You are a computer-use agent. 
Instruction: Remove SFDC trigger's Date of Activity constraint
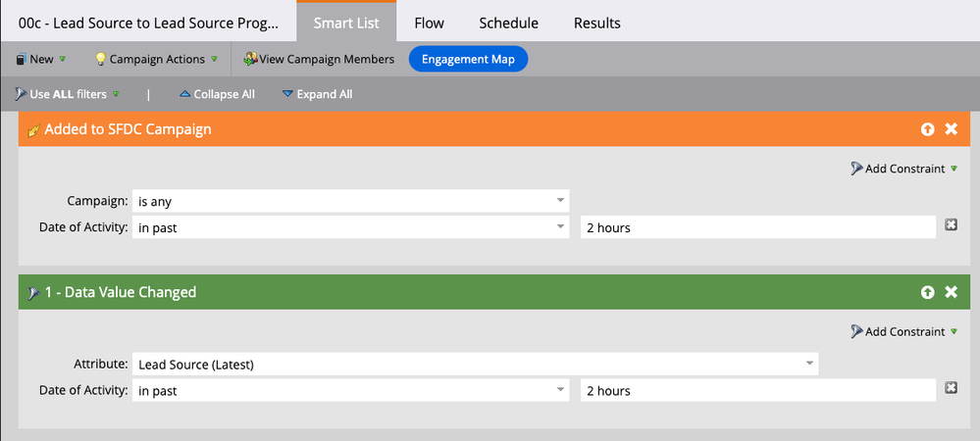951,224
